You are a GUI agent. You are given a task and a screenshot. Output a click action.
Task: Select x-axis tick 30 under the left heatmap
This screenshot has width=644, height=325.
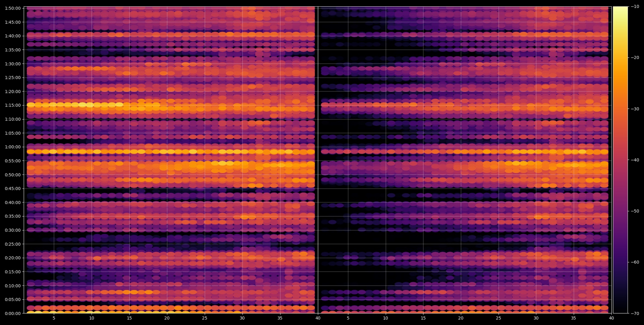pos(242,318)
